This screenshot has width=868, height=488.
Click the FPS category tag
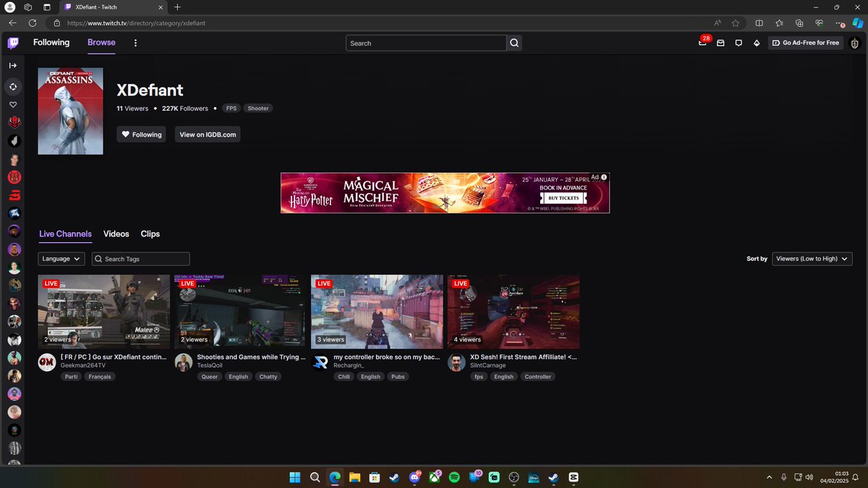click(x=231, y=108)
